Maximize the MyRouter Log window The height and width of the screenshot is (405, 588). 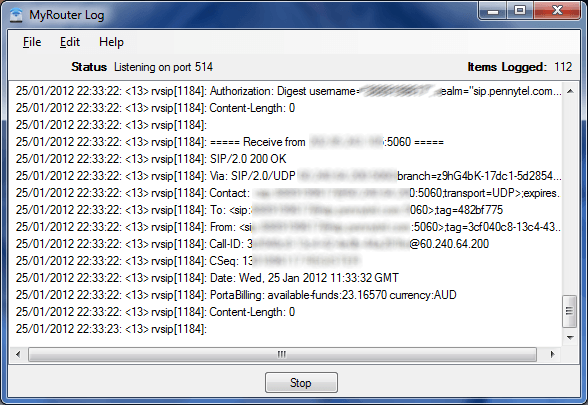coord(520,10)
